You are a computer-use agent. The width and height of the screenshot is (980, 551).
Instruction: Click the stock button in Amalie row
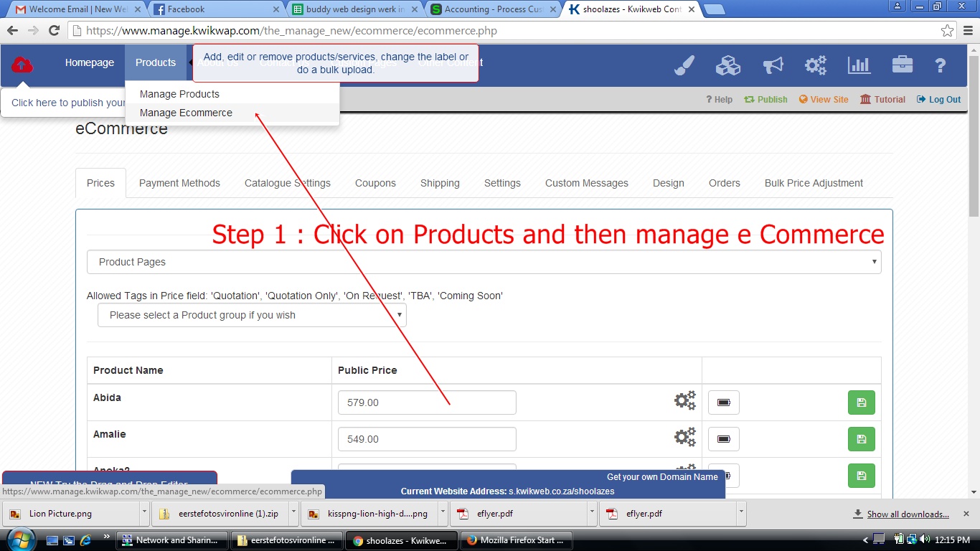(723, 439)
